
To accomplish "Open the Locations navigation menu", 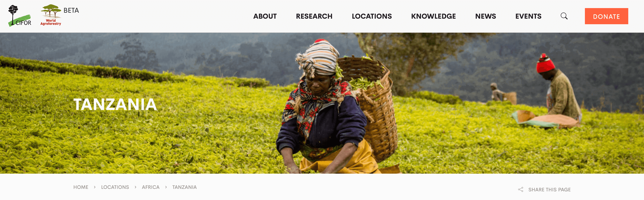I will [372, 16].
